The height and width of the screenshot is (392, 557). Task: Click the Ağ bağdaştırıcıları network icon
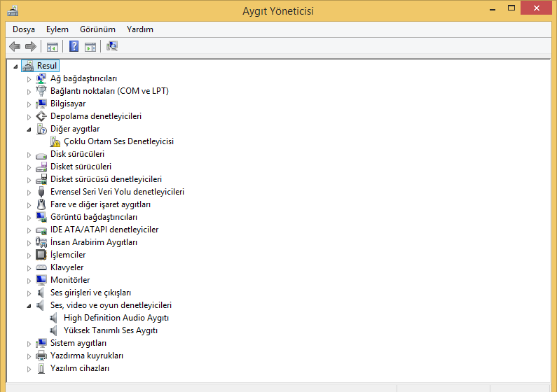pyautogui.click(x=41, y=78)
